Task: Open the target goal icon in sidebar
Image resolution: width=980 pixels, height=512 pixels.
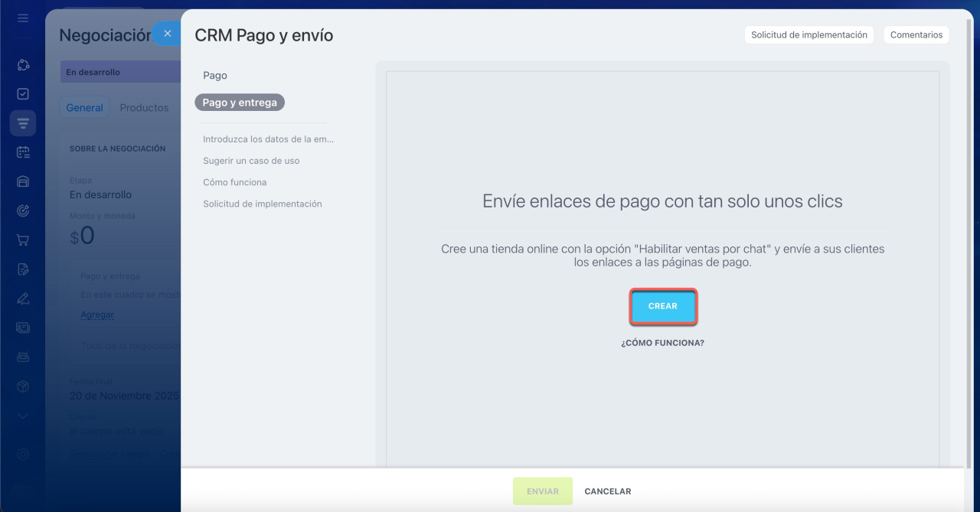Action: 23,210
